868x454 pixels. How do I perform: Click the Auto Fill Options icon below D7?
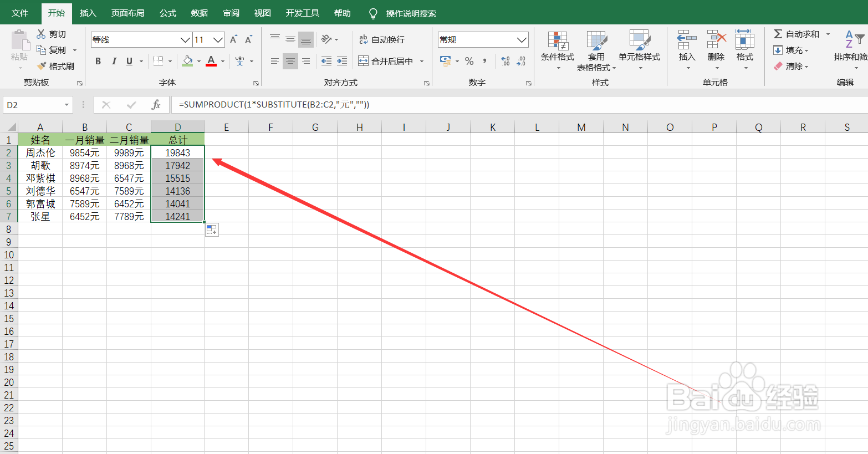point(212,229)
